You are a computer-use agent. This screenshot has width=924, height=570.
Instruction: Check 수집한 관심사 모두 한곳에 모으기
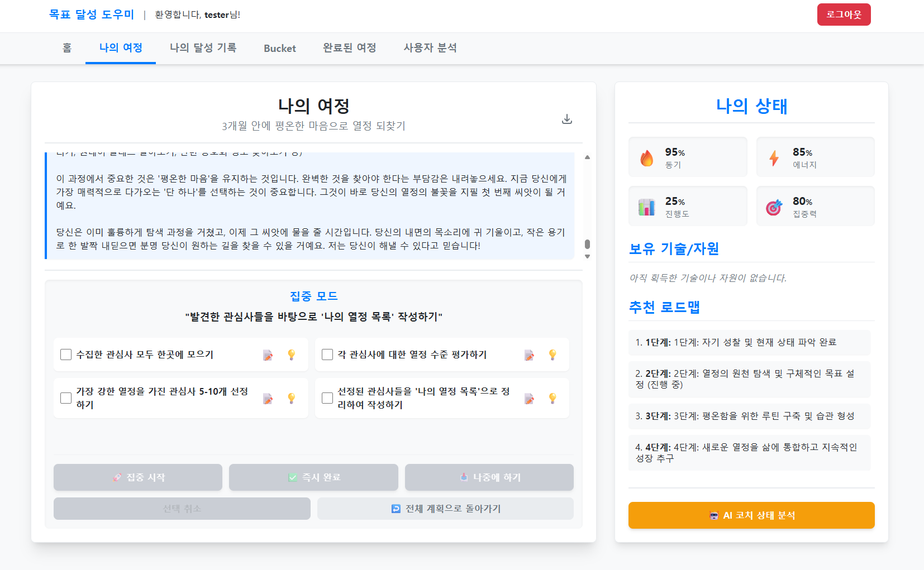coord(66,355)
